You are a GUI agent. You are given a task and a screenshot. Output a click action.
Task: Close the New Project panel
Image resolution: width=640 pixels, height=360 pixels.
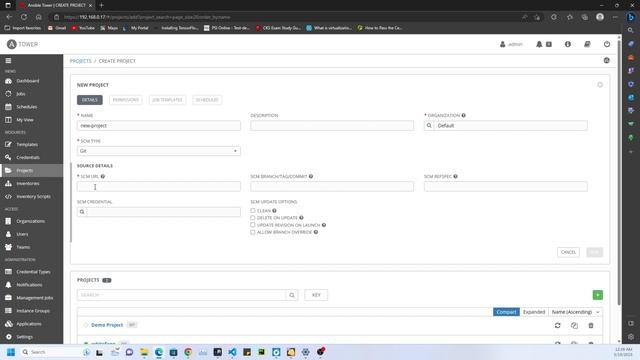[x=600, y=85]
